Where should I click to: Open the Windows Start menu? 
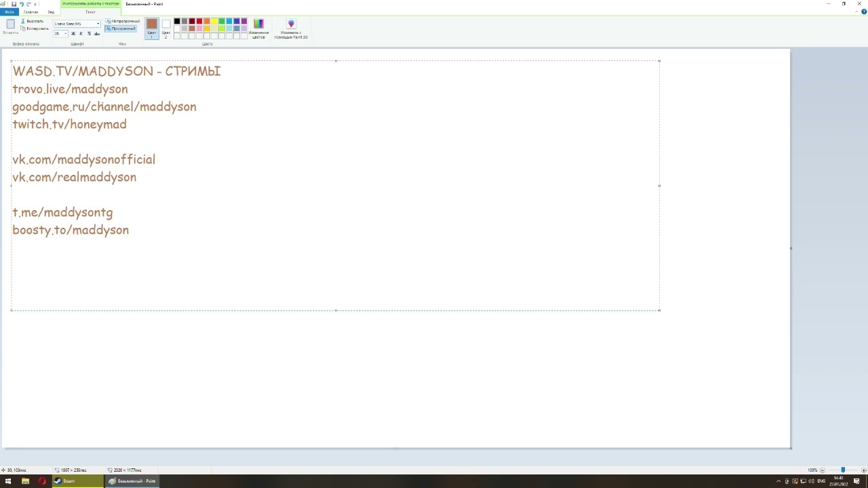point(8,481)
